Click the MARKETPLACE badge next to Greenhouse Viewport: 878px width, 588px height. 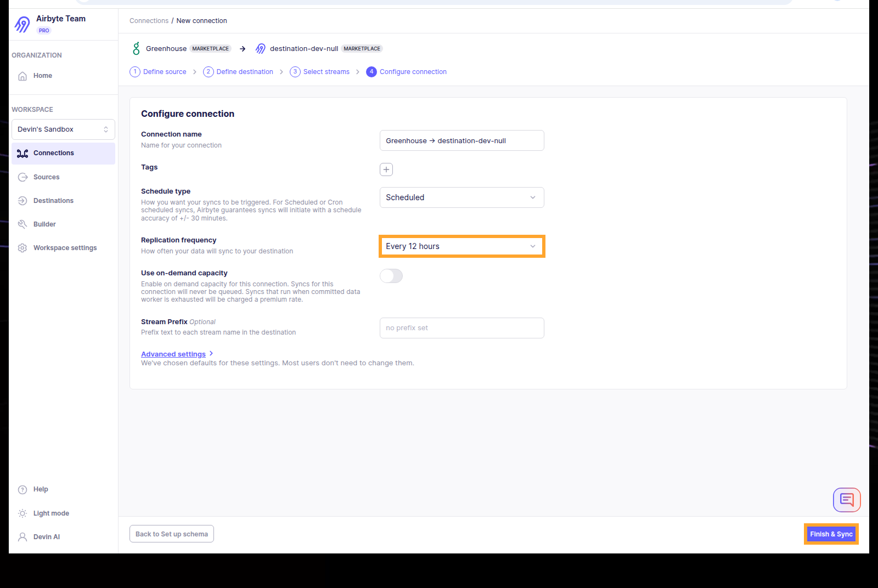point(211,49)
